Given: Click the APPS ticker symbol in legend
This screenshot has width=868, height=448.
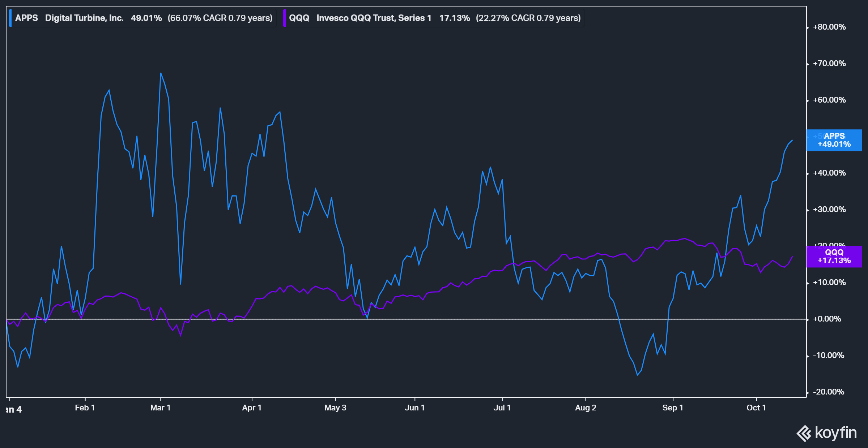Looking at the screenshot, I should (27, 17).
